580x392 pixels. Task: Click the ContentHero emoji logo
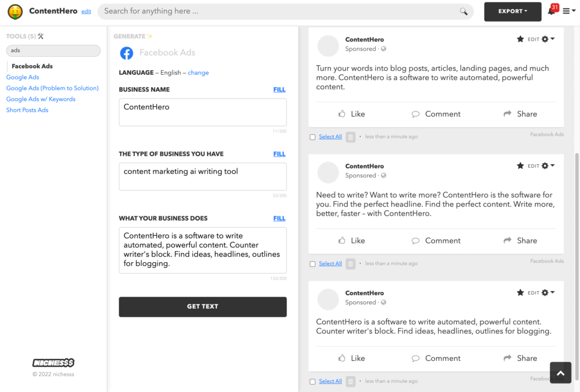coord(15,11)
